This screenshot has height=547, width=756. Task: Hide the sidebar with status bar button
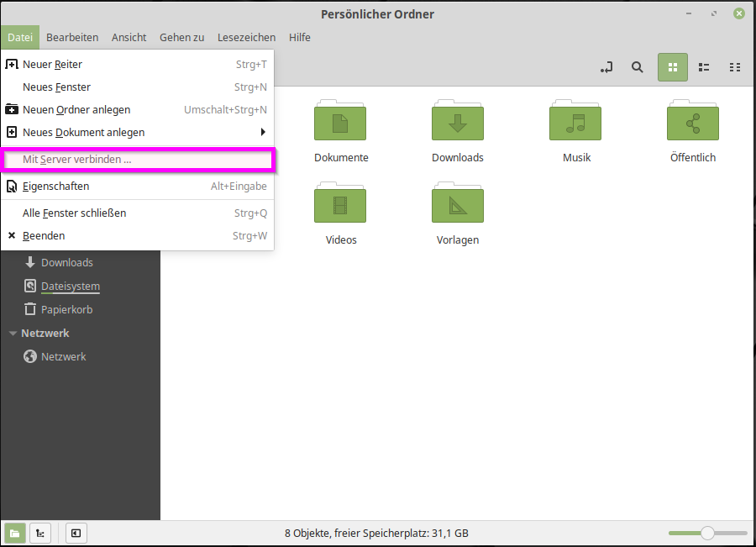point(76,533)
